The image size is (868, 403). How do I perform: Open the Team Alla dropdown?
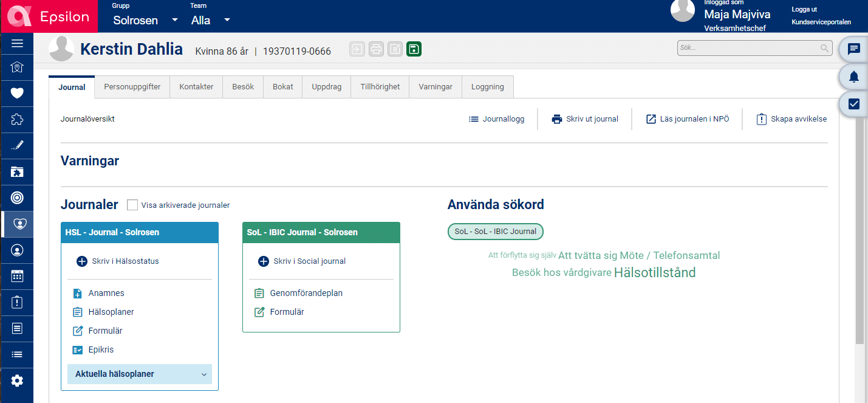point(210,20)
